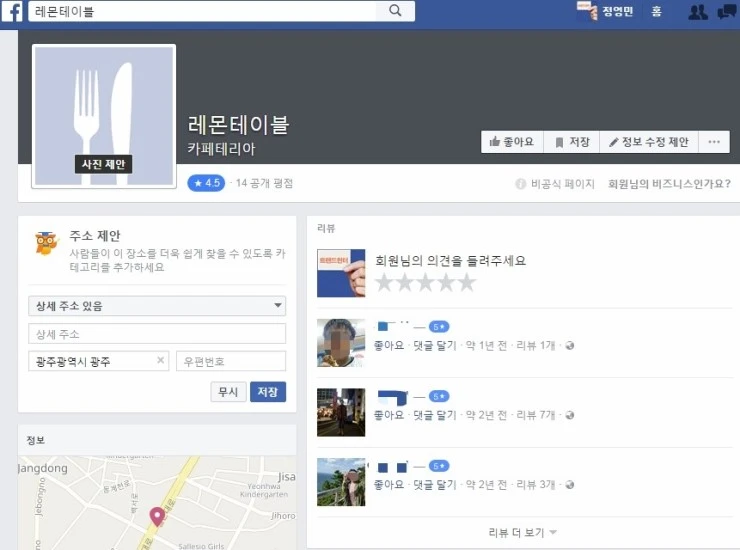Open the messages icon in top bar
The height and width of the screenshot is (550, 740).
(726, 11)
